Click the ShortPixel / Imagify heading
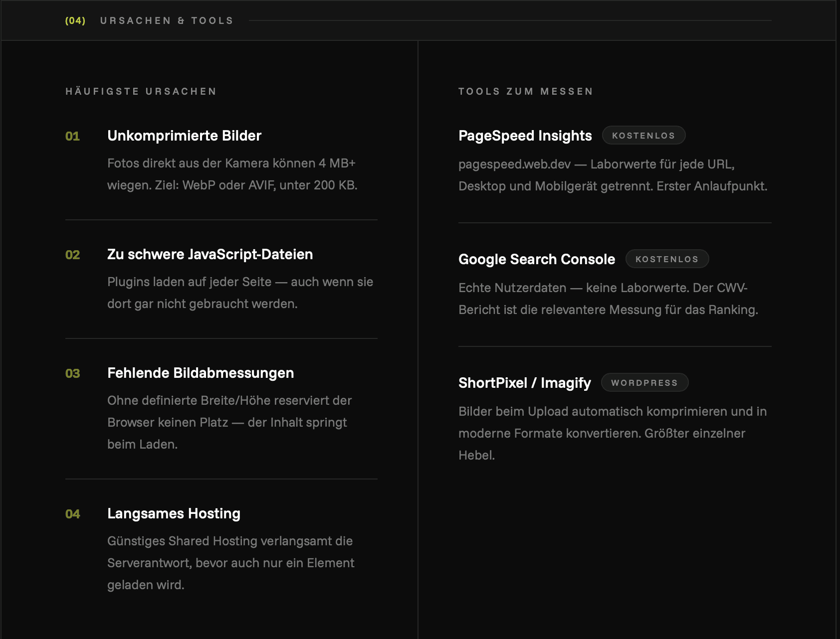The width and height of the screenshot is (840, 639). [x=524, y=383]
